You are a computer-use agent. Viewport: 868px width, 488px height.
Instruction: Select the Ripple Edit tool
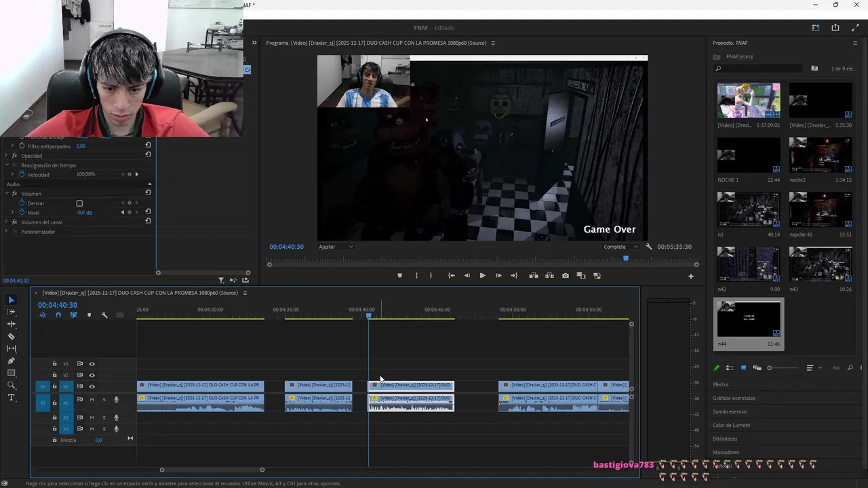11,324
